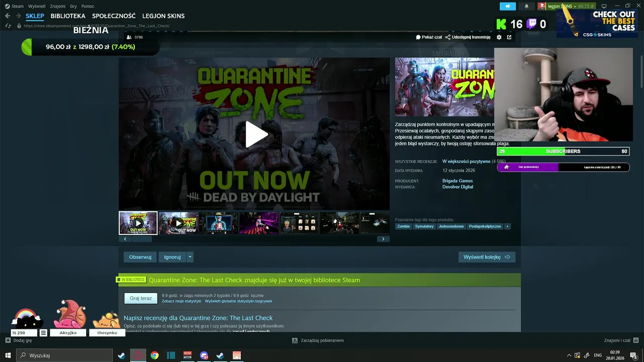
Task: Open the first Steam taskbar icon
Action: tap(121, 355)
